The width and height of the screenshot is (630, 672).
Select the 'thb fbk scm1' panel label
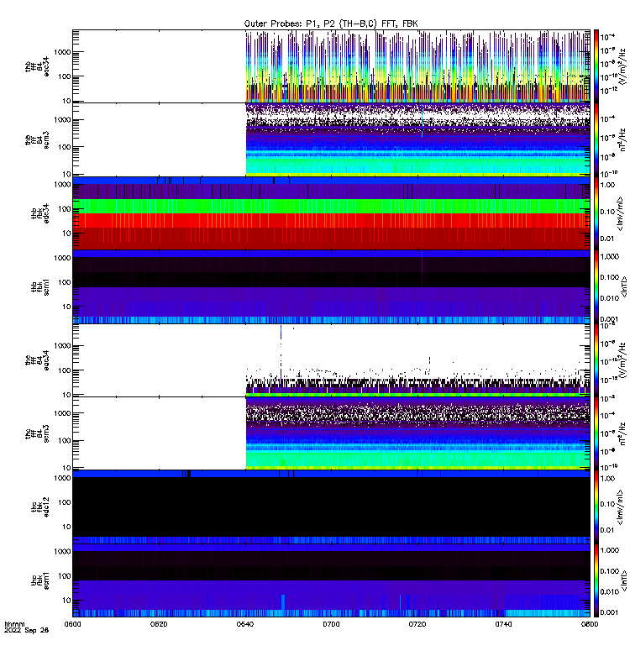pos(40,286)
